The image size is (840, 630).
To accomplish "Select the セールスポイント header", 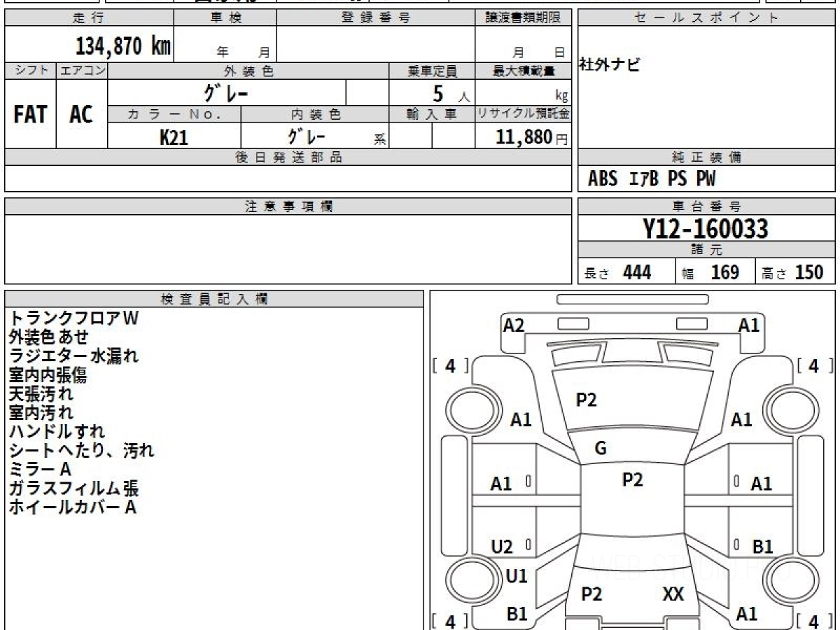I will 706,18.
